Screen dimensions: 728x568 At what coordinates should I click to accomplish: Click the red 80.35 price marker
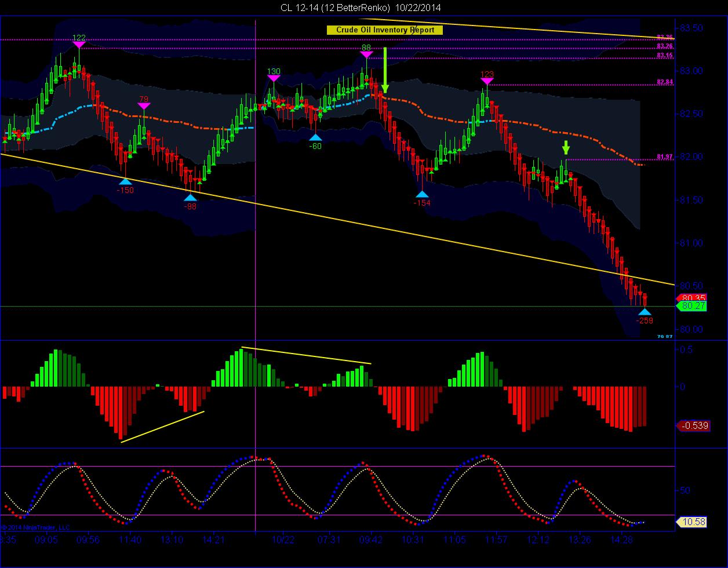pos(691,298)
